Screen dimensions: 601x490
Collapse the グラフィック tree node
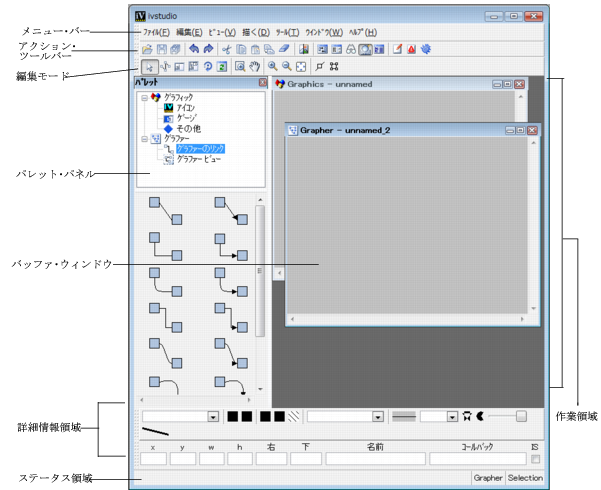(x=145, y=98)
